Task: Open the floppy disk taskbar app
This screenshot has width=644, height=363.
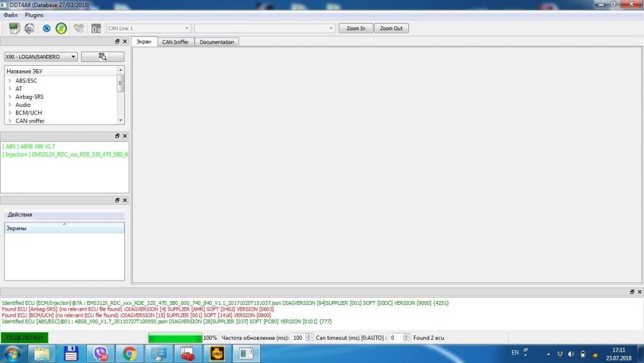Action: point(71,354)
